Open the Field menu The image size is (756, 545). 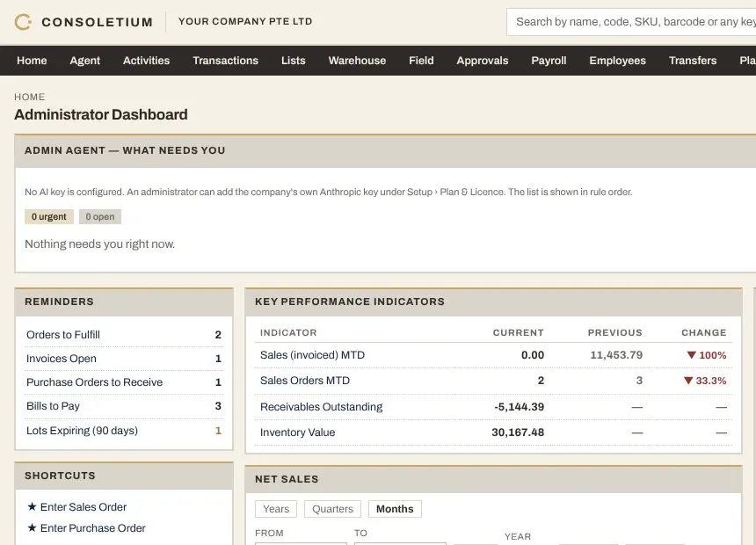point(421,61)
